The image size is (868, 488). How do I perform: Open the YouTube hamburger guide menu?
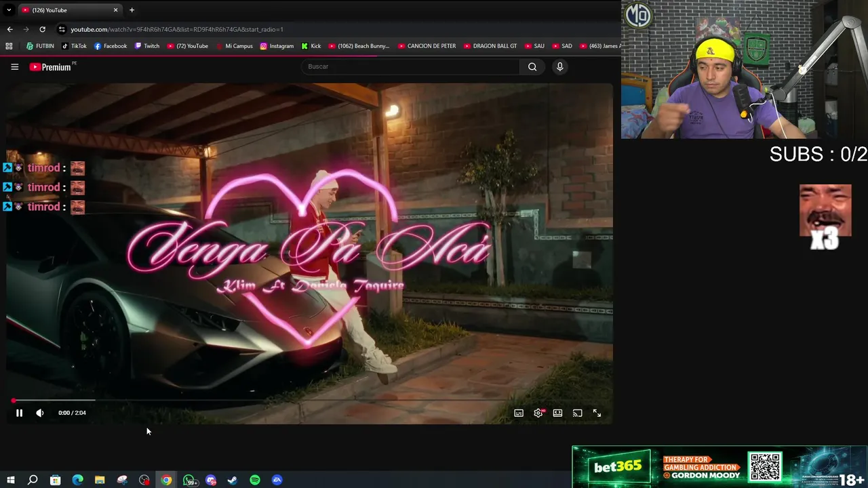(x=14, y=66)
